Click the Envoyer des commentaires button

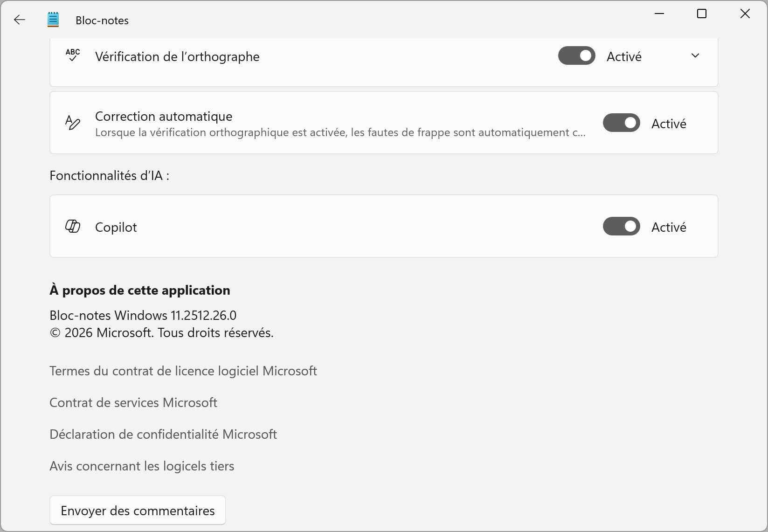(137, 510)
